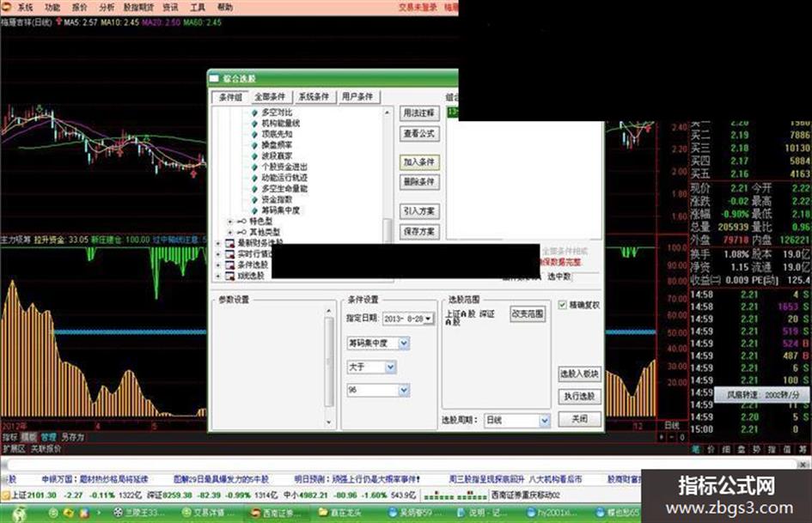
Task: Click 执行选股 to run the screening
Action: pos(579,396)
